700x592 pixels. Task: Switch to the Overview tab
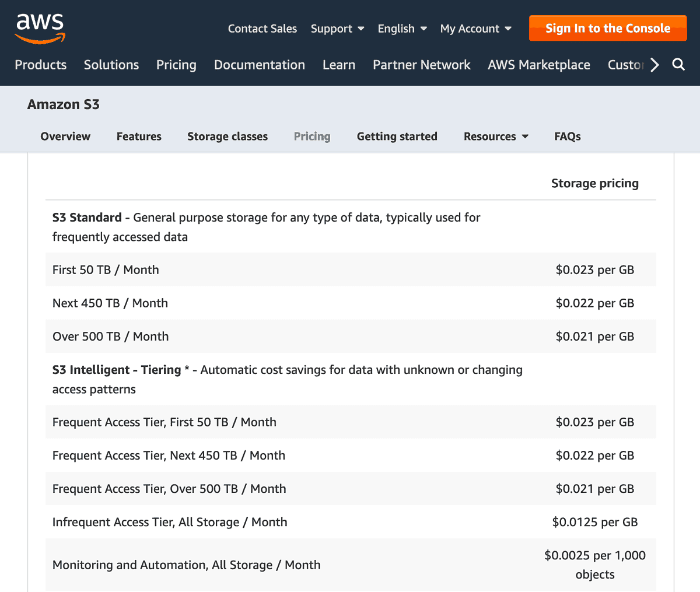pyautogui.click(x=65, y=136)
